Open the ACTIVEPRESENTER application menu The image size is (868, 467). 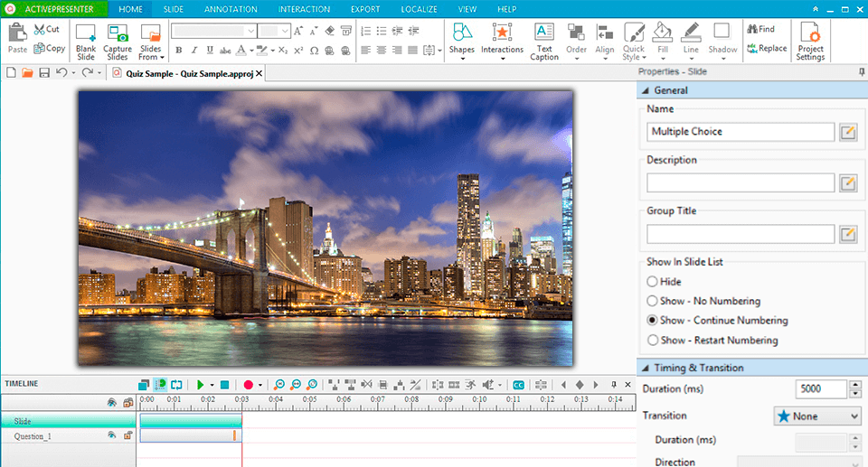pos(53,9)
